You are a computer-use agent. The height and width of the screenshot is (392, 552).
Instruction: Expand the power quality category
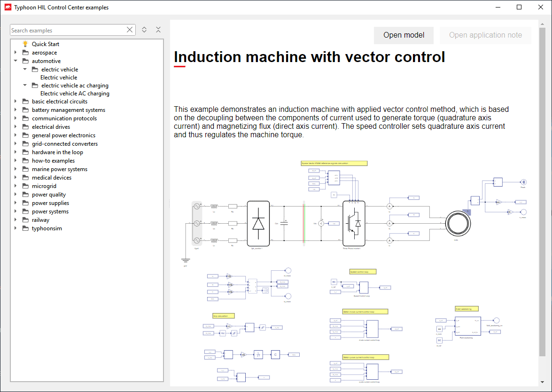[16, 195]
